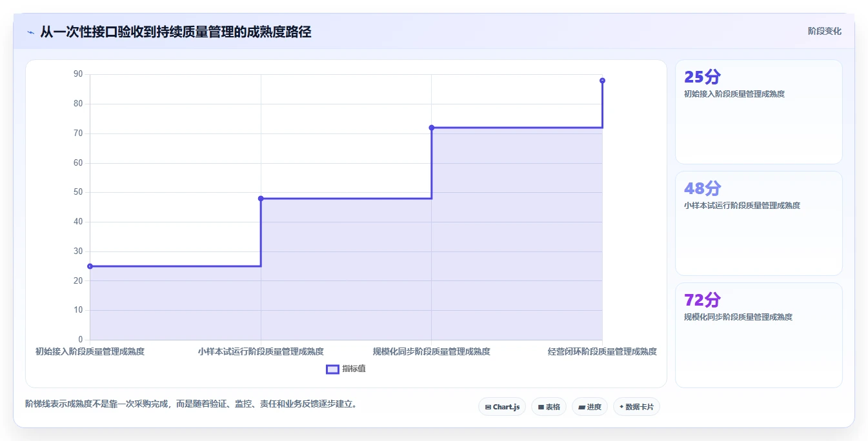Click the data point at value 88
The image size is (868, 441).
click(x=602, y=81)
